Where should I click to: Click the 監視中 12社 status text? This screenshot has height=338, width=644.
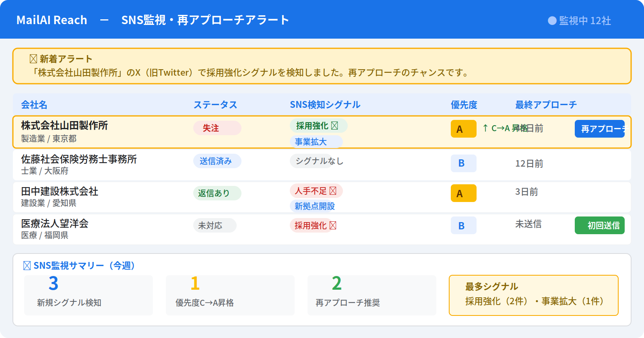click(x=585, y=21)
